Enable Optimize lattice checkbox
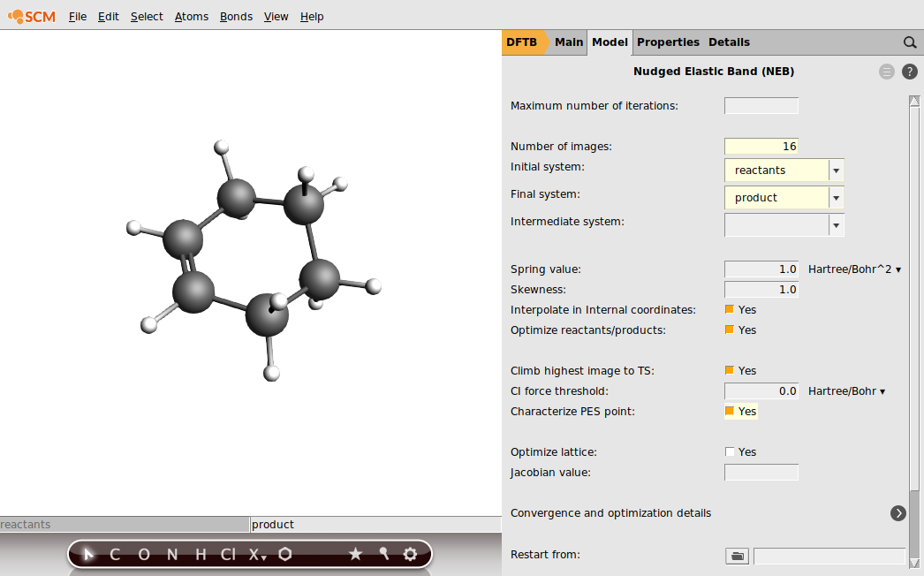This screenshot has height=576, width=924. 730,451
